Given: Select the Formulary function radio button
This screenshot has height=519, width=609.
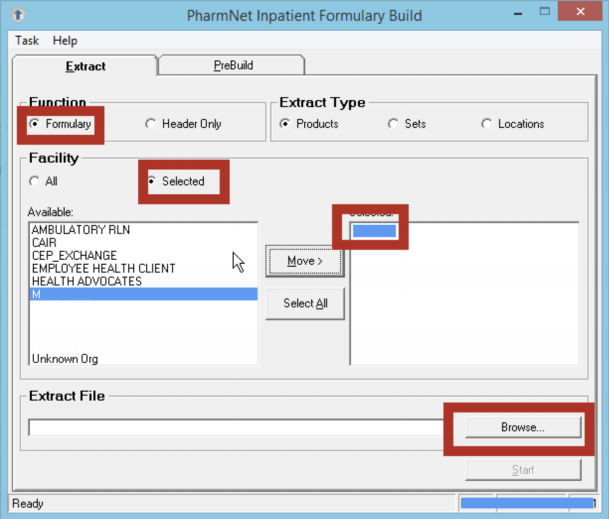Looking at the screenshot, I should 36,124.
